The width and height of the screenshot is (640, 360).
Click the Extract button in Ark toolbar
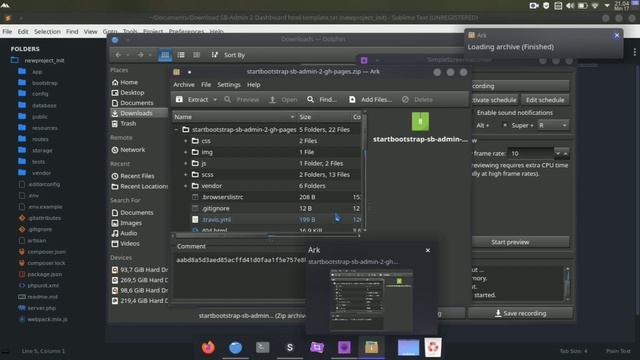[192, 100]
